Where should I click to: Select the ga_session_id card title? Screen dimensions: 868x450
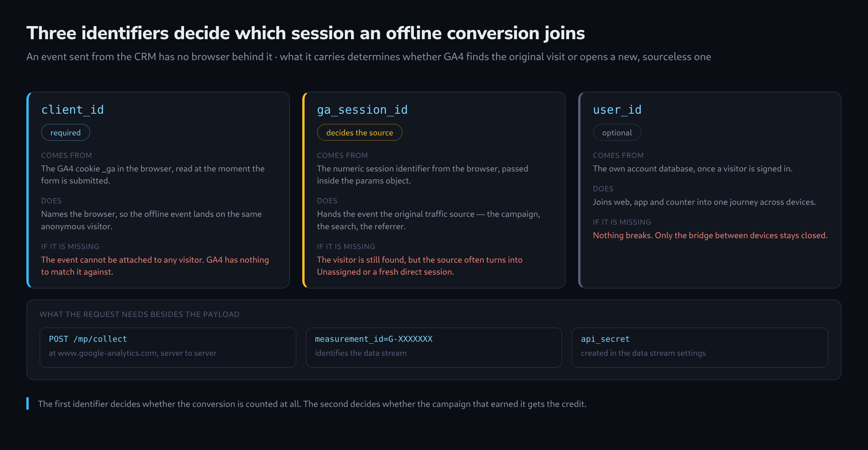pyautogui.click(x=362, y=110)
